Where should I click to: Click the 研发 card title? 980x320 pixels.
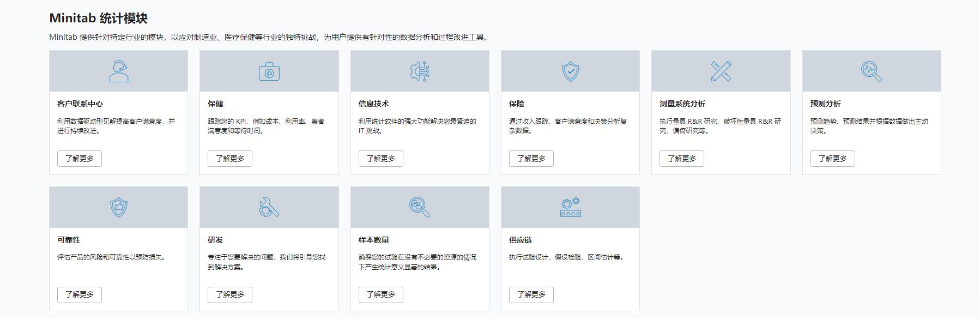pyautogui.click(x=215, y=240)
